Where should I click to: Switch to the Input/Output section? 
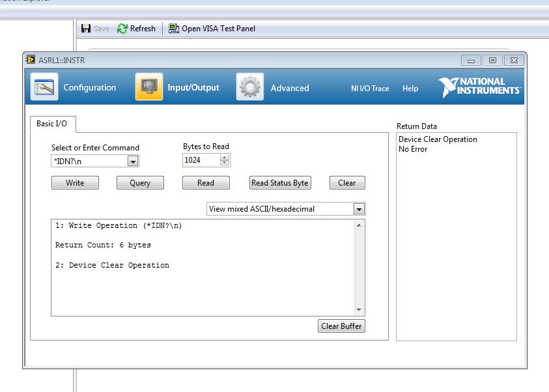(x=193, y=87)
